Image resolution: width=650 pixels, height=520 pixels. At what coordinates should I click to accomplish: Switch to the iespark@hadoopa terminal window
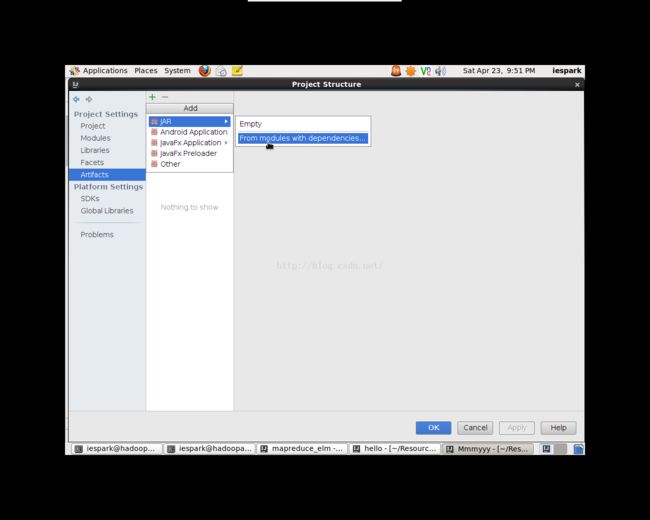coord(209,449)
